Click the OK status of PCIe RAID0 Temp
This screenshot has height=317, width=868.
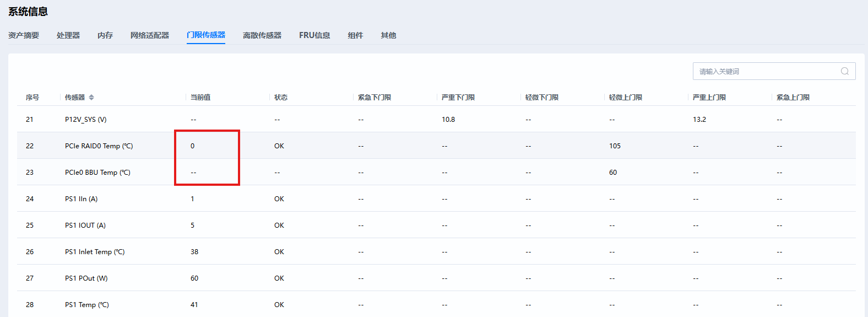click(279, 146)
